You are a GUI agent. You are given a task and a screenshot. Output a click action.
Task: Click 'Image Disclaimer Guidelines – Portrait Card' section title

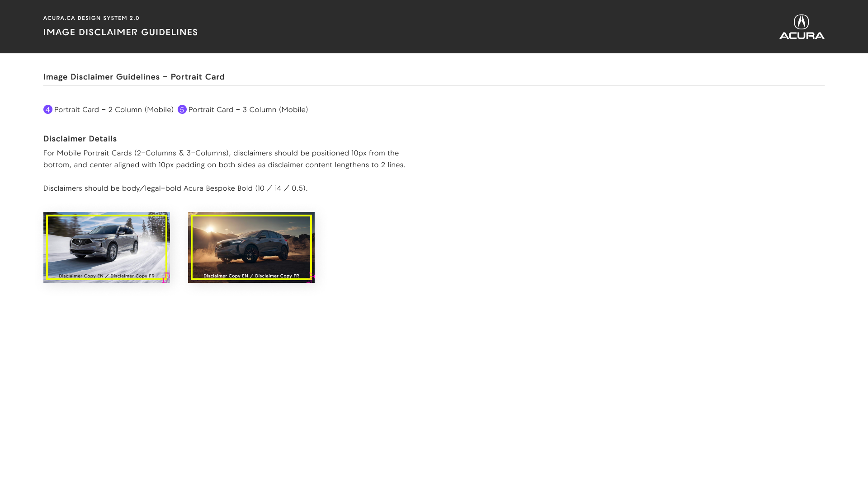(x=134, y=77)
